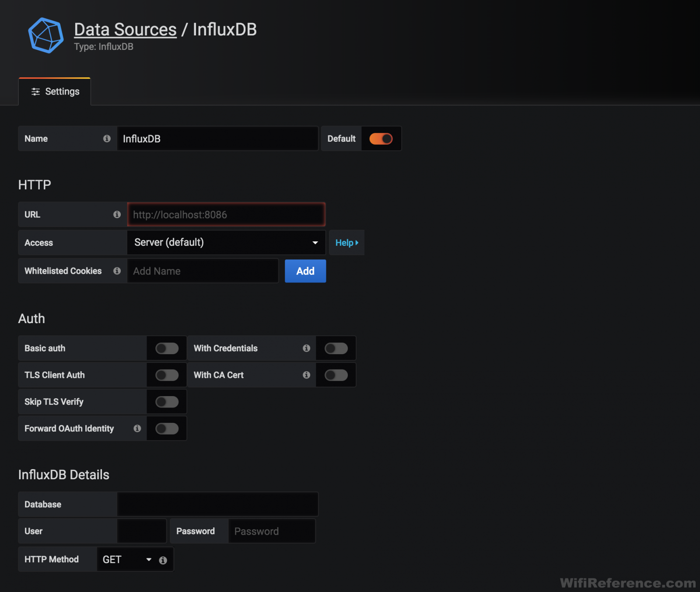Click the info icon beside Name label
The image size is (700, 592).
(x=107, y=139)
